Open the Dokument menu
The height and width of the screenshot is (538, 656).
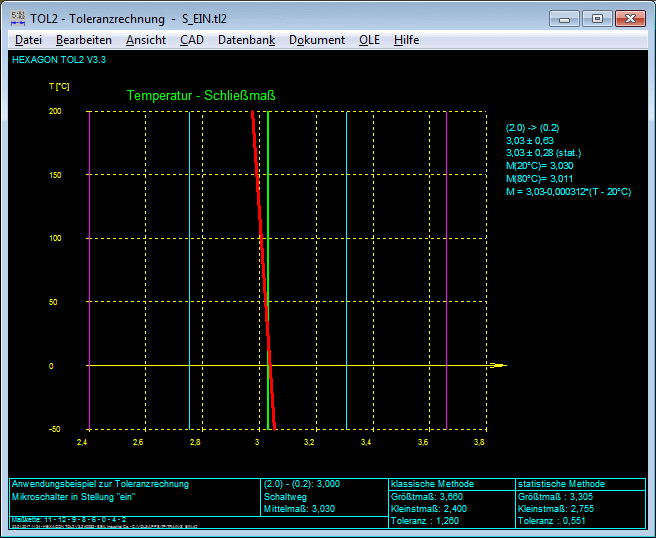pos(316,40)
